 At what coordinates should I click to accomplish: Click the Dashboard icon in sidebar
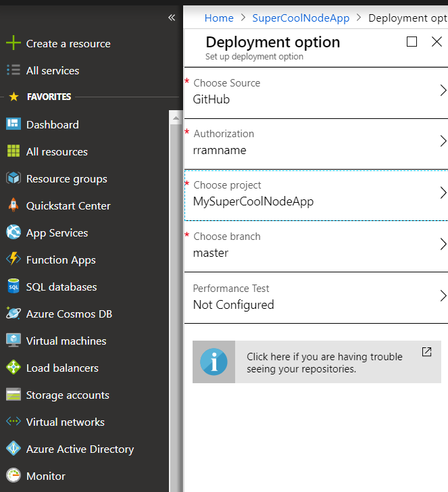tap(14, 124)
